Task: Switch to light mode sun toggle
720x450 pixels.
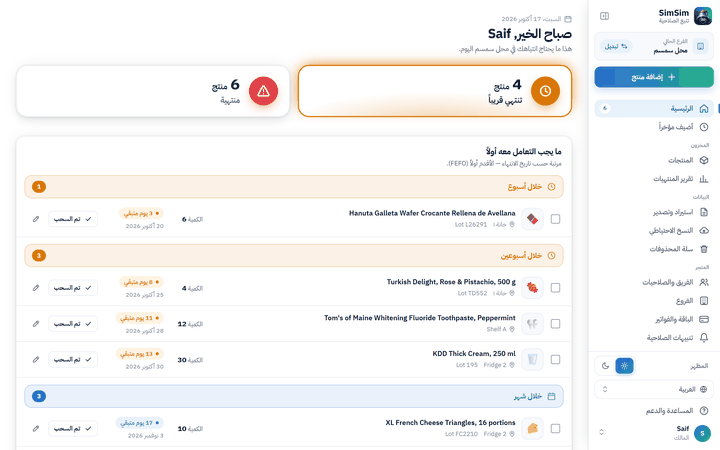Action: 624,366
